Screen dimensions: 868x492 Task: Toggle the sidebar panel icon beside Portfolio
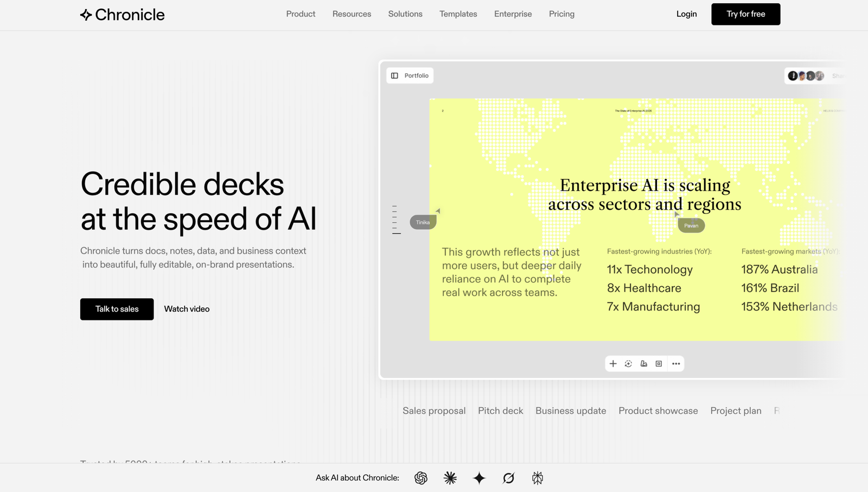tap(395, 75)
